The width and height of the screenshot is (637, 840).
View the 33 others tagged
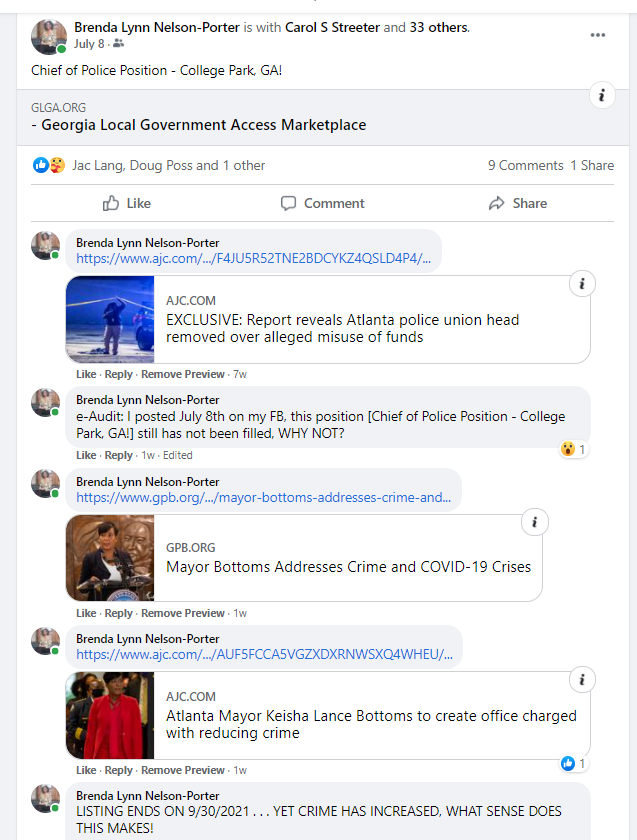pos(439,27)
